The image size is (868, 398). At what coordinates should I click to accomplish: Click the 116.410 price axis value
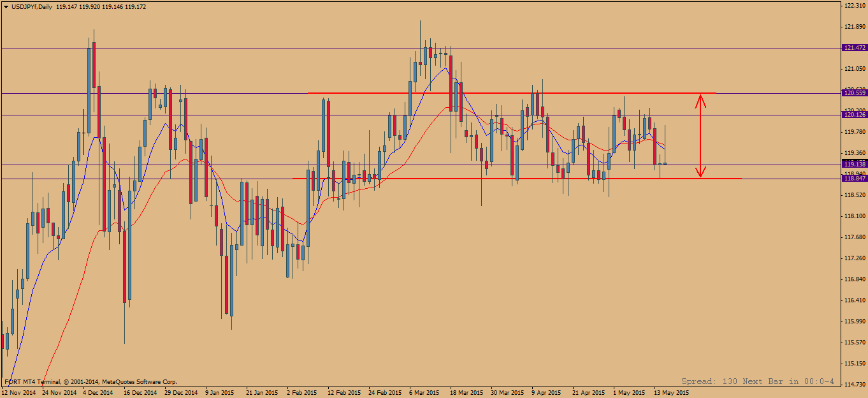854,300
